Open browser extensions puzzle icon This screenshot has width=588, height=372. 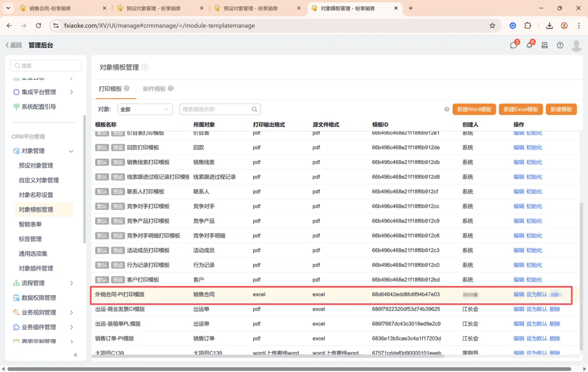[x=527, y=25]
